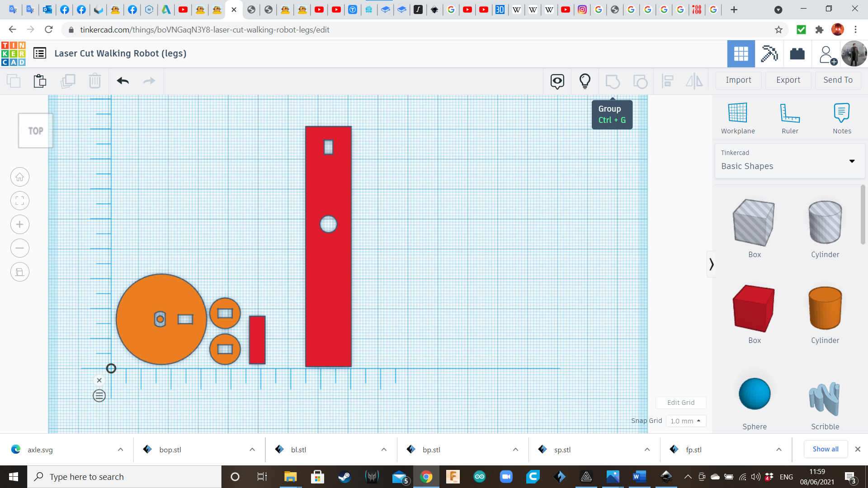Open the Export menu
The width and height of the screenshot is (868, 488).
tap(788, 80)
